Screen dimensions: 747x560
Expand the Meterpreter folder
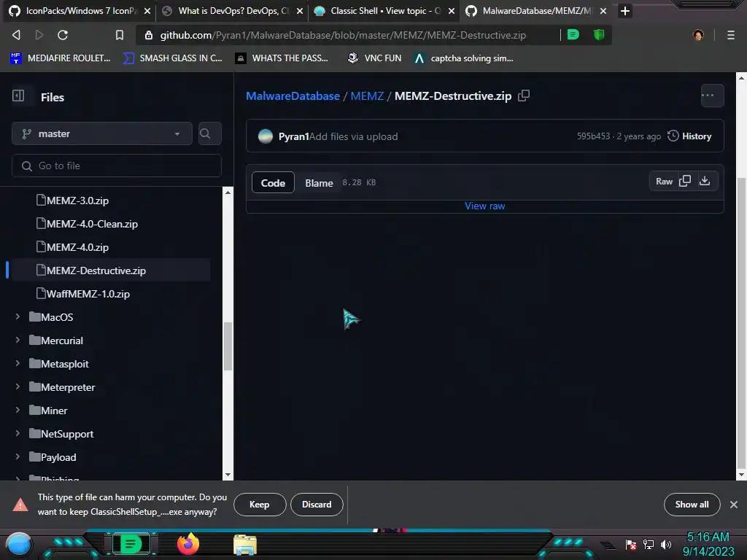pyautogui.click(x=18, y=386)
